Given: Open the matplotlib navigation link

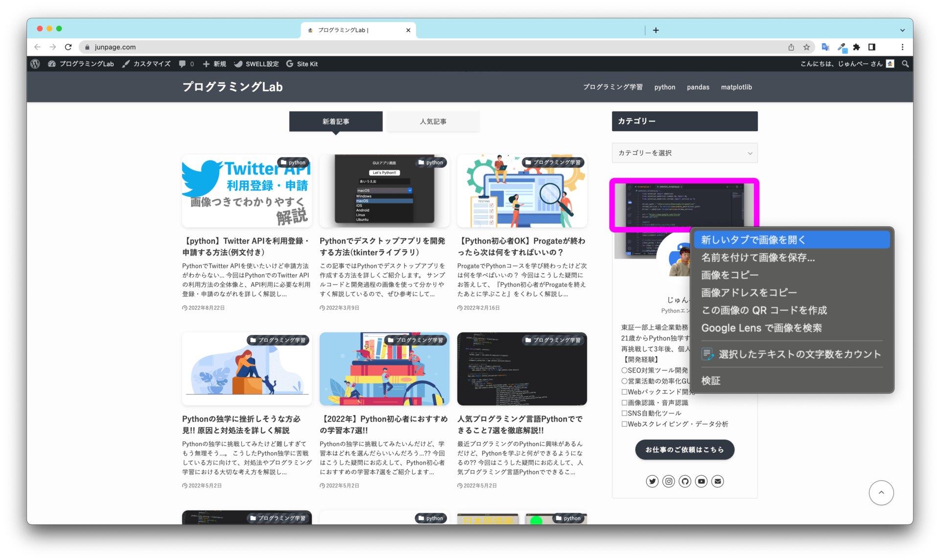Looking at the screenshot, I should point(736,87).
